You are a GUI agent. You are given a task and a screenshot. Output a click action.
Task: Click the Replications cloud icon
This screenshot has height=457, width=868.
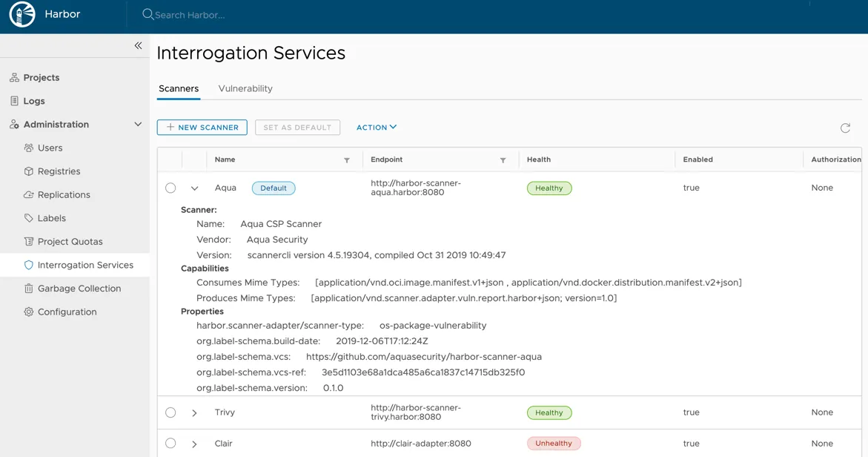click(x=29, y=194)
